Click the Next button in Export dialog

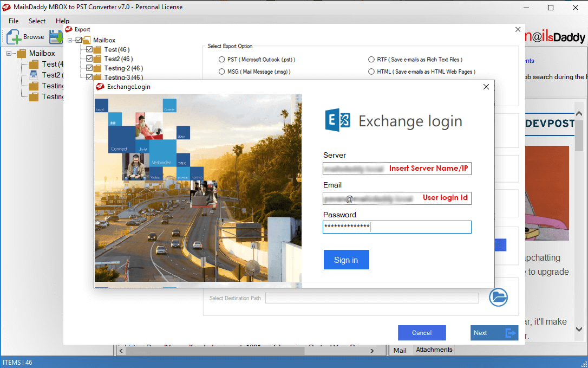tap(494, 333)
